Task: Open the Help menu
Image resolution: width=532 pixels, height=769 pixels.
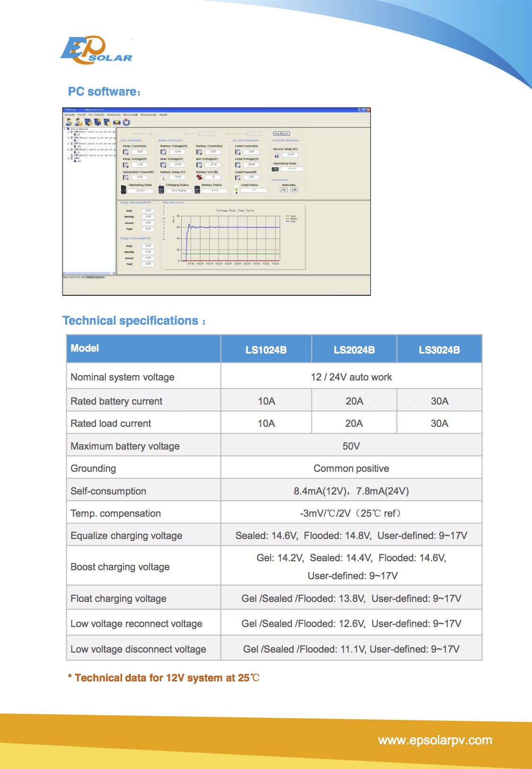Action: pos(164,115)
